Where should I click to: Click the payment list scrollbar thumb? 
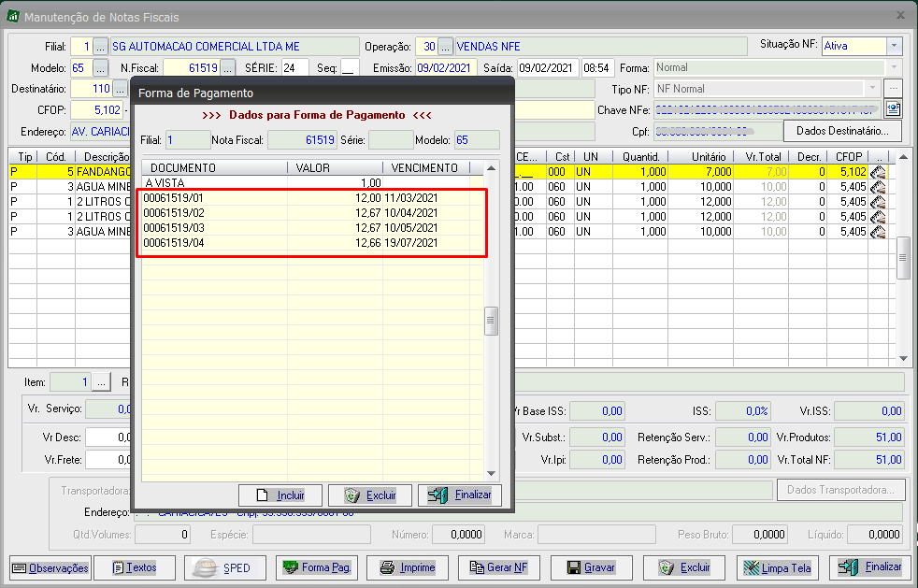(491, 321)
